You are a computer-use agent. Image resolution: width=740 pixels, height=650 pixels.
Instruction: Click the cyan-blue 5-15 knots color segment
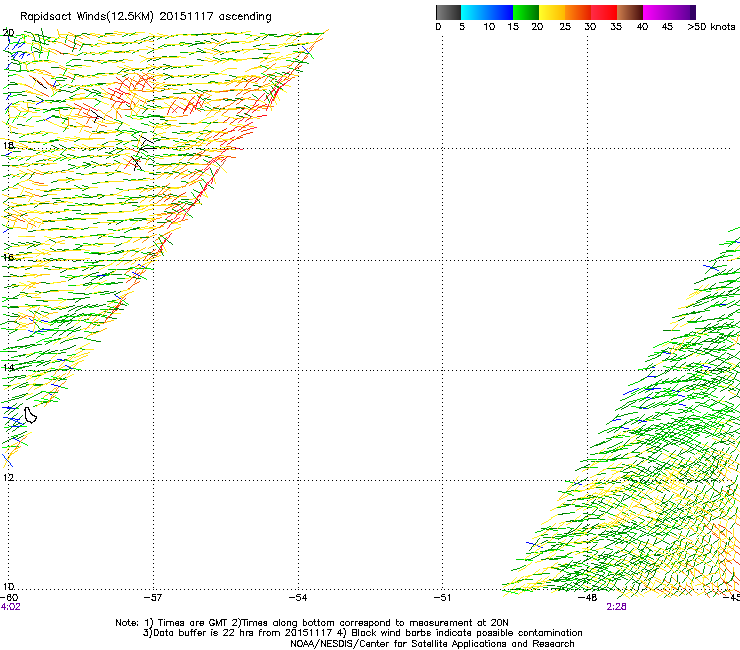click(487, 12)
